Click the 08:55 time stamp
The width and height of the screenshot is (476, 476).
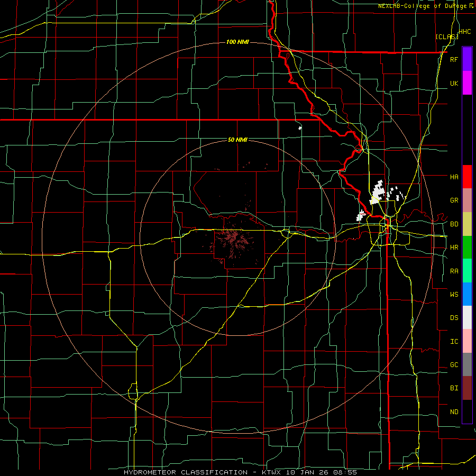pos(346,472)
